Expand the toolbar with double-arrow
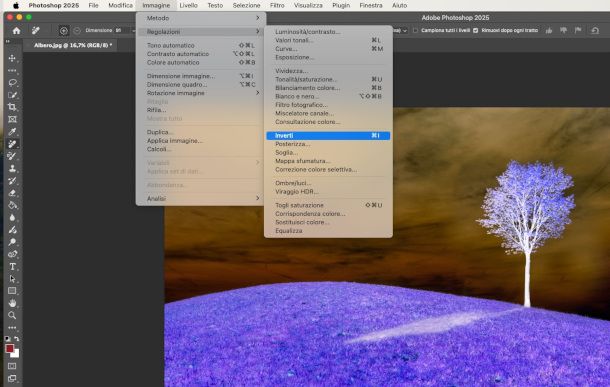 [x=7, y=42]
